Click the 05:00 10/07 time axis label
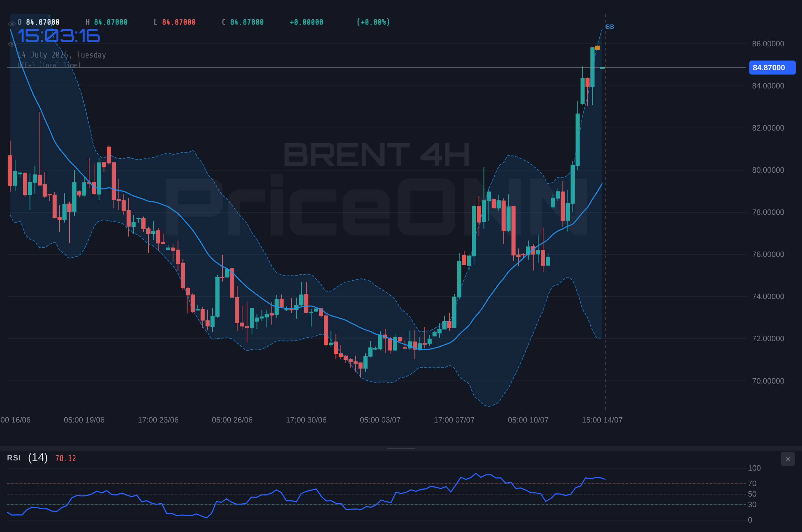 528,420
